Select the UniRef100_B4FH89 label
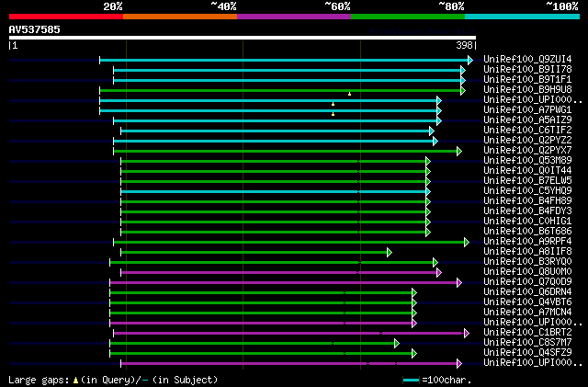588x387 pixels. (527, 201)
